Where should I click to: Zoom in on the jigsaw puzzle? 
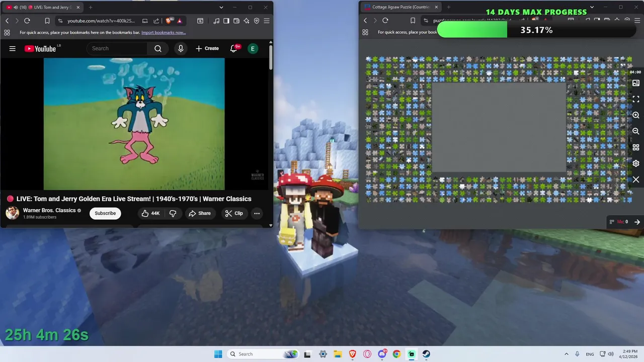pos(636,115)
